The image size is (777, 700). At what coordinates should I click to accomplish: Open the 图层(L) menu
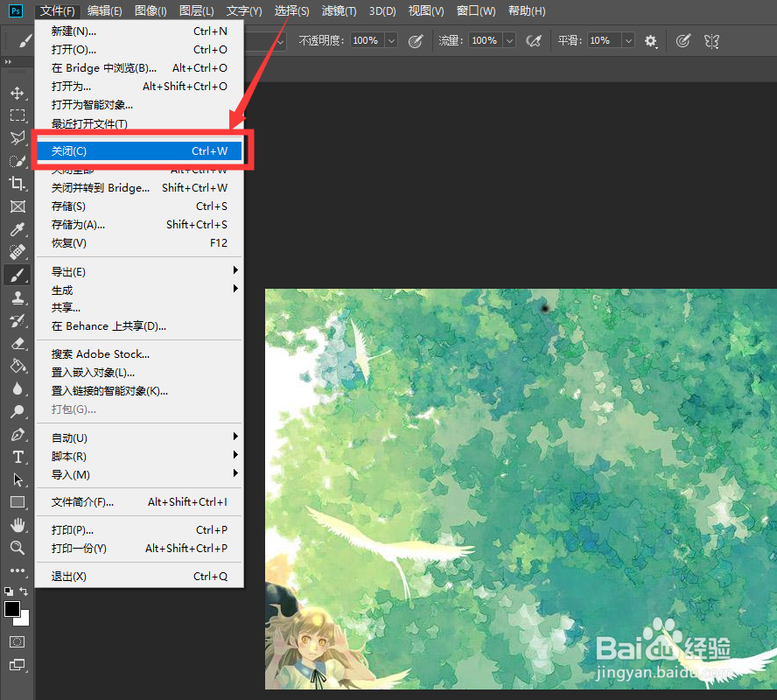[196, 10]
